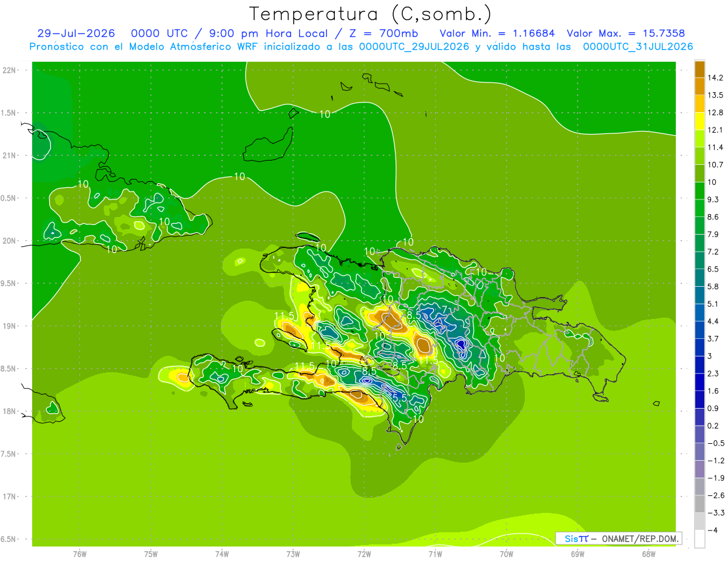Screen dimensions: 728x562
Task: Click the 76W longitude axis label
Action: point(79,554)
